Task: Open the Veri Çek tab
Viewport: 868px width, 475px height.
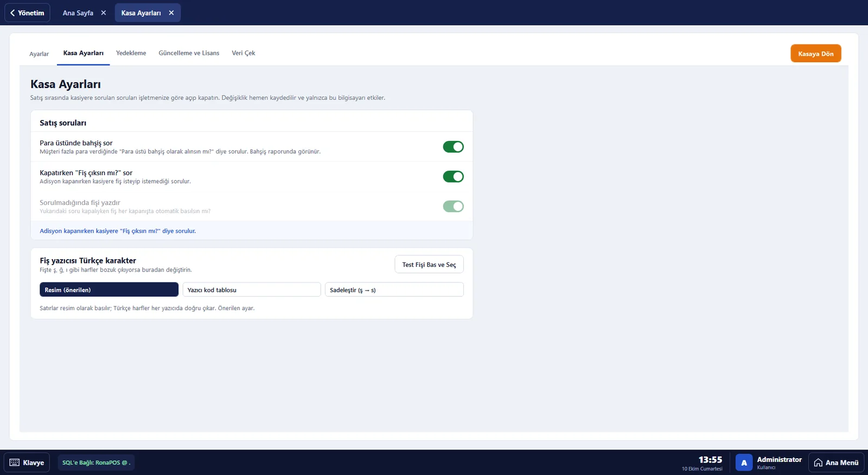Action: 244,53
